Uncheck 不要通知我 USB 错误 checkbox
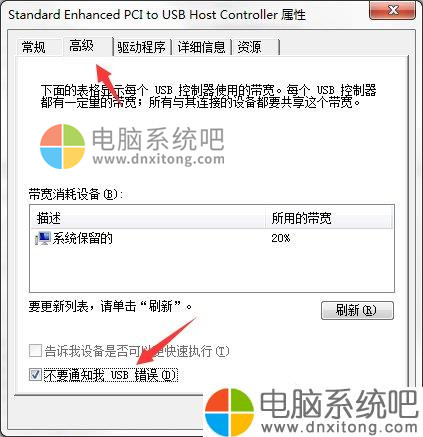Image resolution: width=423 pixels, height=437 pixels. [x=35, y=375]
